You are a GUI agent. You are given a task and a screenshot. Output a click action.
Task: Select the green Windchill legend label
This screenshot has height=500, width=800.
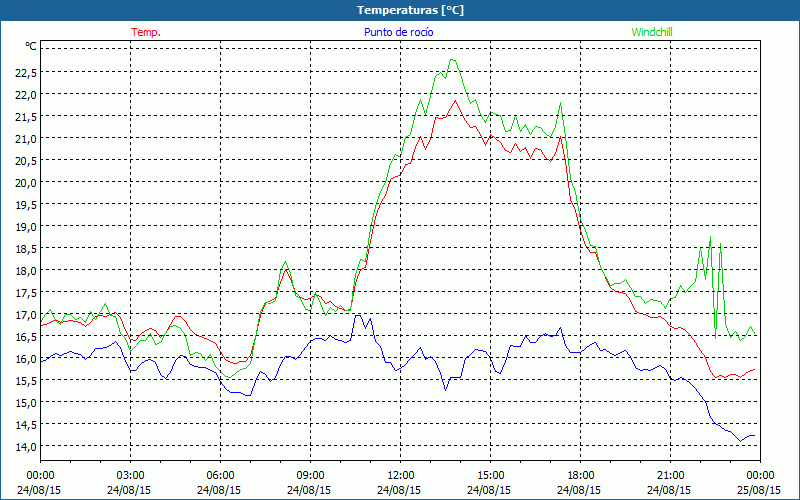(652, 32)
